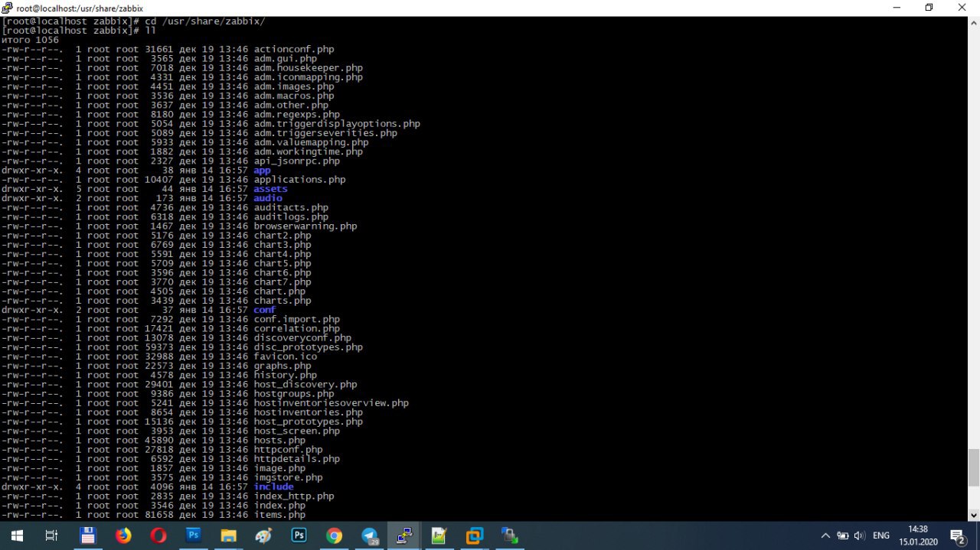The height and width of the screenshot is (550, 980).
Task: Click the blue directory name include
Action: point(274,487)
